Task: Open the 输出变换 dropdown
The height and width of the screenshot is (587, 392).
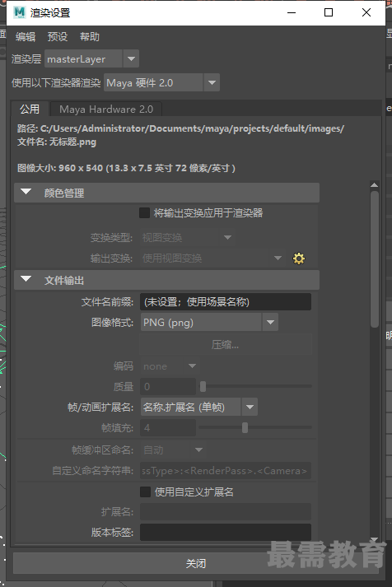Action: [212, 258]
